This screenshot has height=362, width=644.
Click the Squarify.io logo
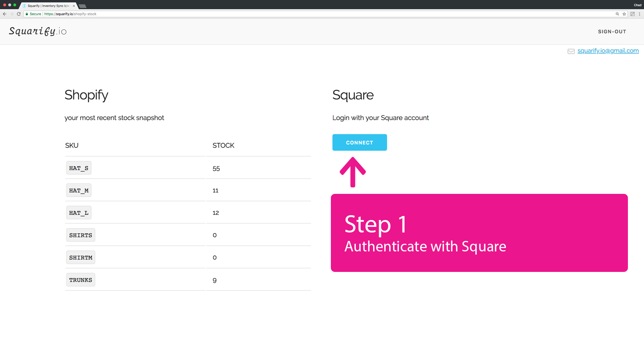(x=37, y=31)
